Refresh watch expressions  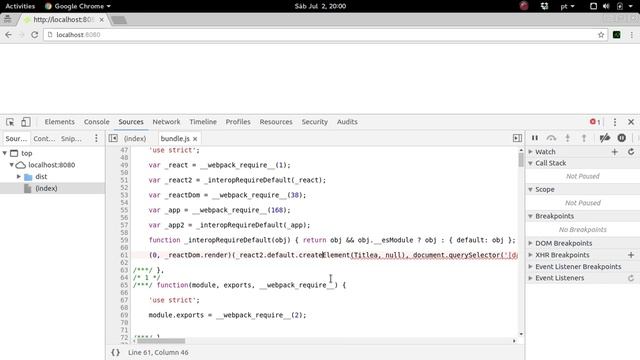631,152
